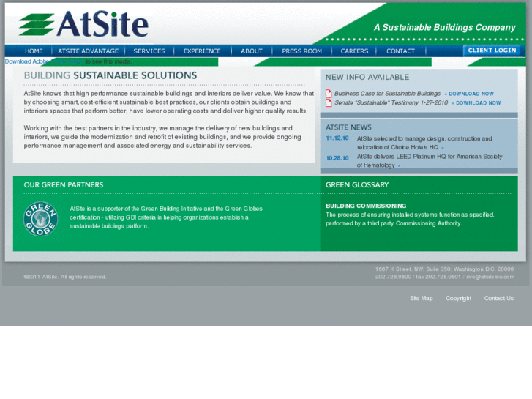Open the Site Map footer link

pos(422,298)
